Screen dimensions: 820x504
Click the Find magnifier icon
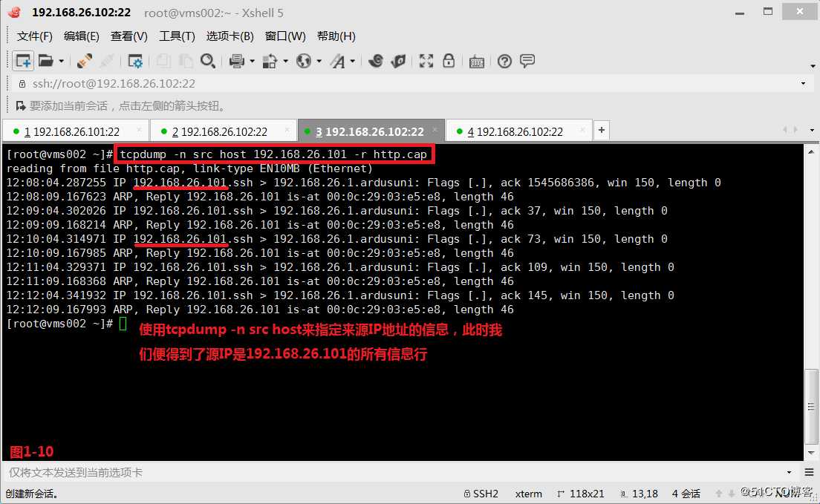pyautogui.click(x=208, y=61)
